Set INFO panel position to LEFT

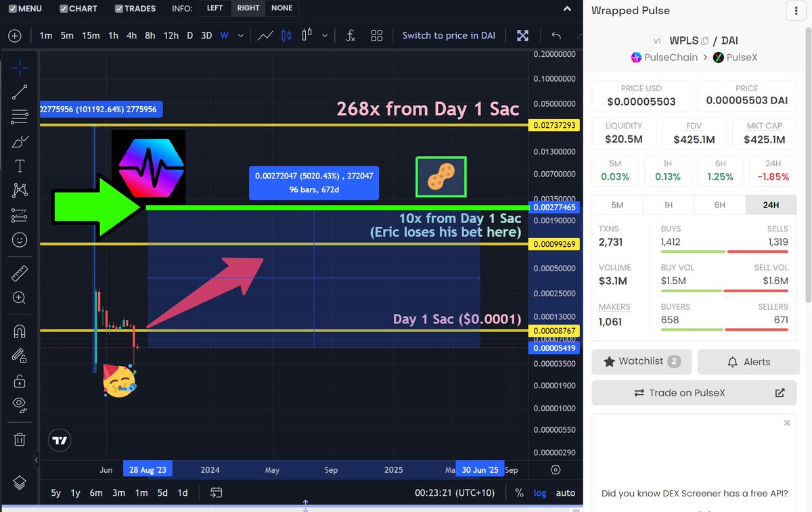[215, 8]
